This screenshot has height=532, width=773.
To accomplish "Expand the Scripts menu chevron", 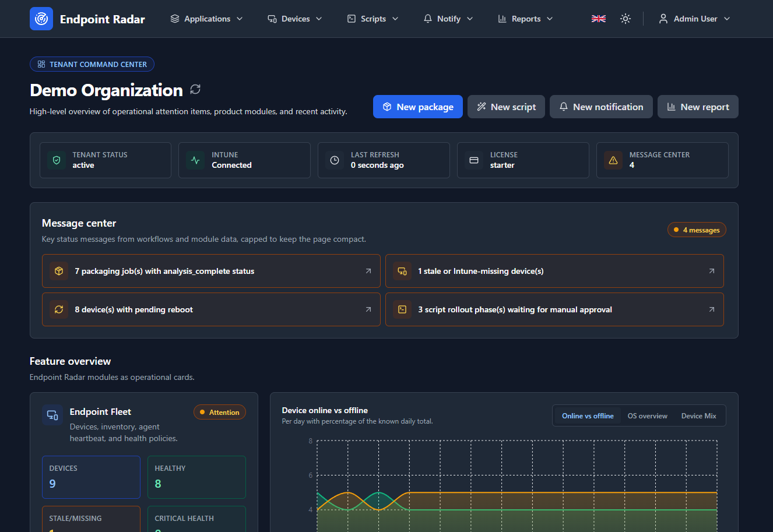I will pos(395,19).
